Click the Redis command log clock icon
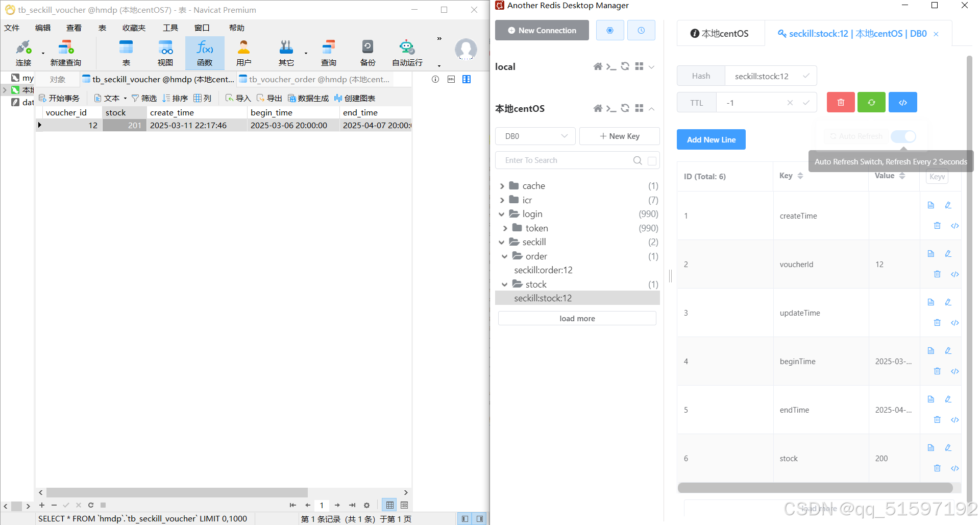Screen dimensions: 980x525 [x=641, y=30]
